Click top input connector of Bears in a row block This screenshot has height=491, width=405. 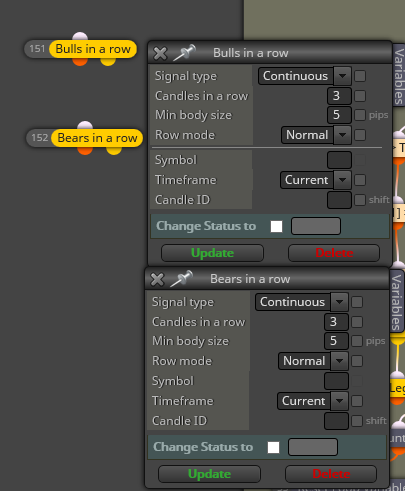tap(85, 125)
